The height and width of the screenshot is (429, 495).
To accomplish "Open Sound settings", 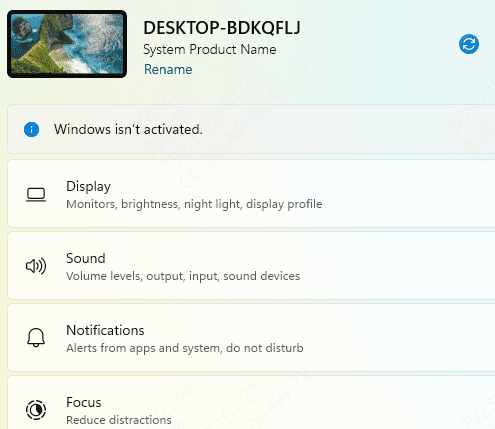I will coord(251,266).
